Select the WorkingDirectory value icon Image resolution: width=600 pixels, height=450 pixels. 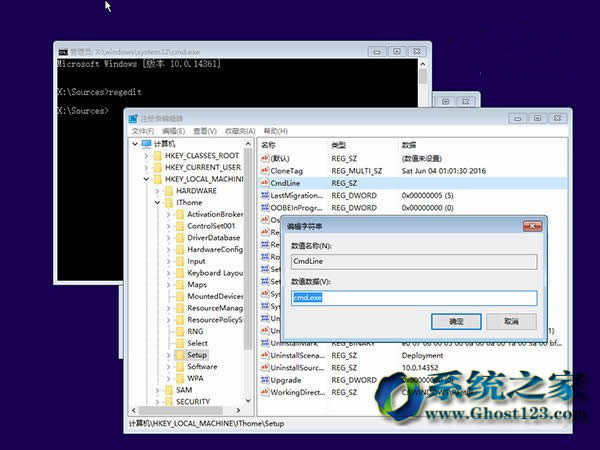(264, 393)
